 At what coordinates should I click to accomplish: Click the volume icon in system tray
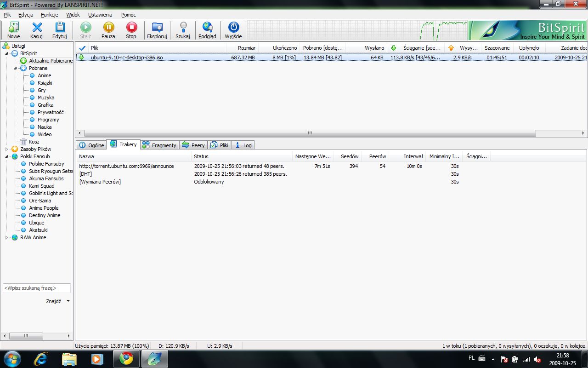coord(537,359)
